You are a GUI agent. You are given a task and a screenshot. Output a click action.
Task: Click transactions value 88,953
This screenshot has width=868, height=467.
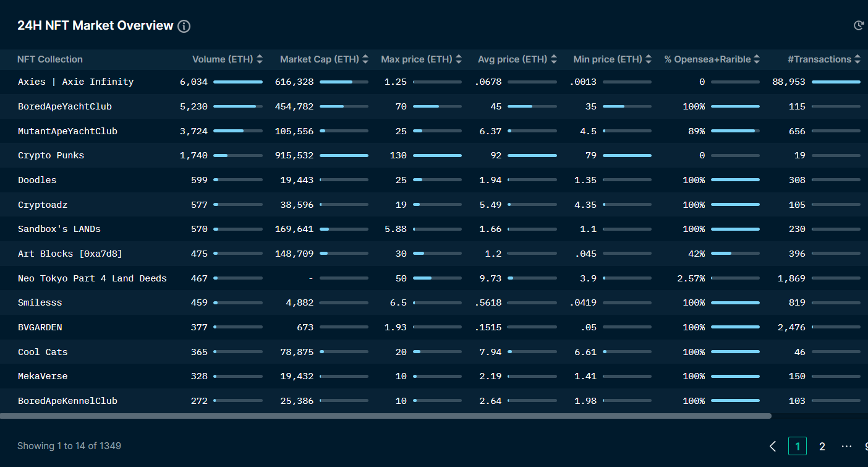click(789, 82)
